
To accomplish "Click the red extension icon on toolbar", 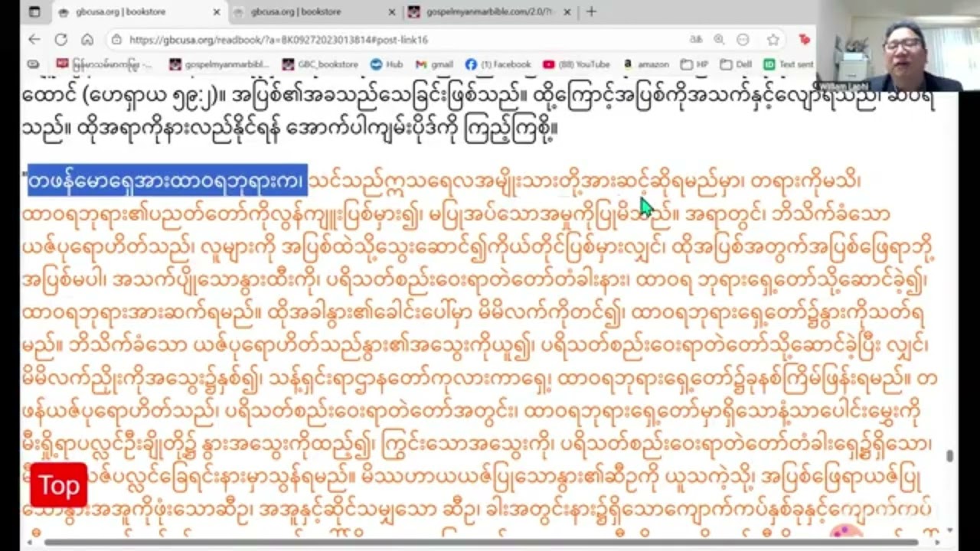I will [x=804, y=39].
